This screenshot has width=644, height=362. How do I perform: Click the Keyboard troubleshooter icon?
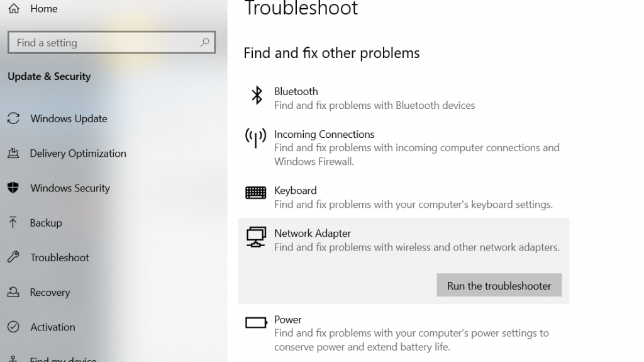tap(255, 193)
